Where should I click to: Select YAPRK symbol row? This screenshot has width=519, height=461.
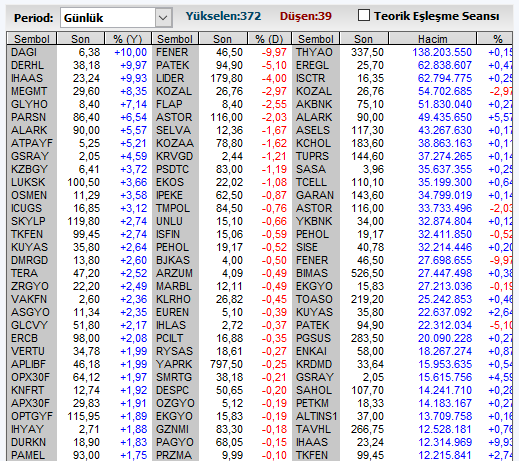174,364
